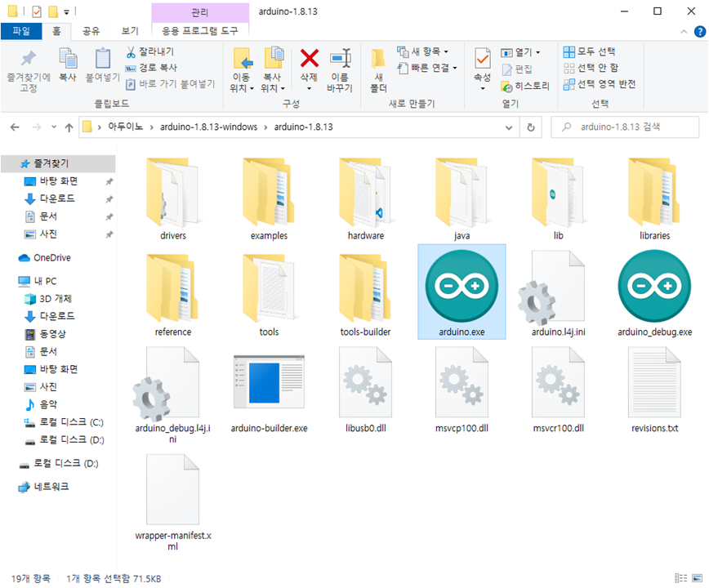
Task: Open the Application Tools (응용 프로그램 도구) tab
Action: [200, 31]
